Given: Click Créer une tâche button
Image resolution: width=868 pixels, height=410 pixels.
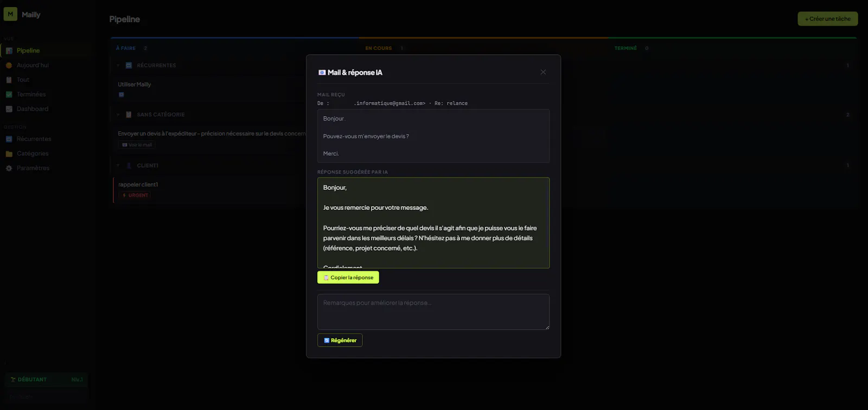Looking at the screenshot, I should [x=827, y=18].
